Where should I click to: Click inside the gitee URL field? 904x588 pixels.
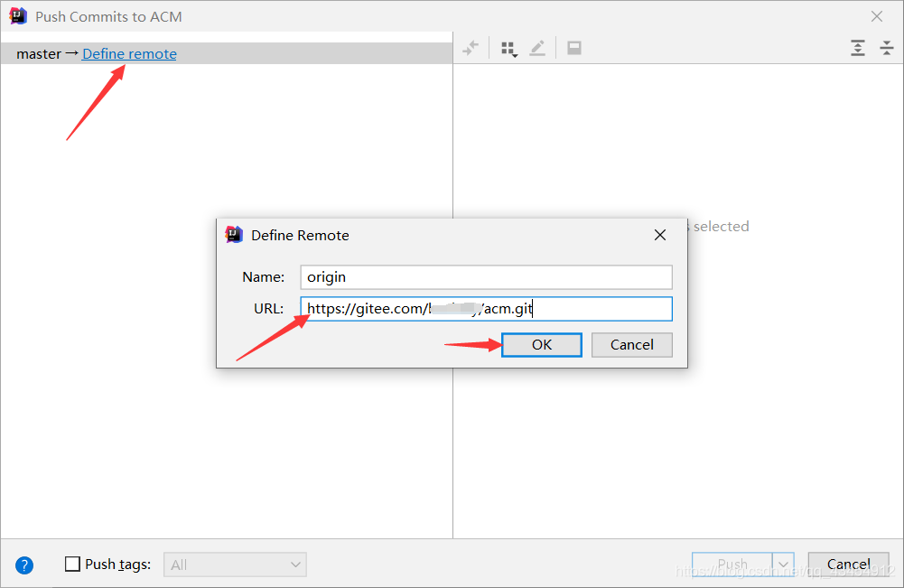[x=486, y=308]
